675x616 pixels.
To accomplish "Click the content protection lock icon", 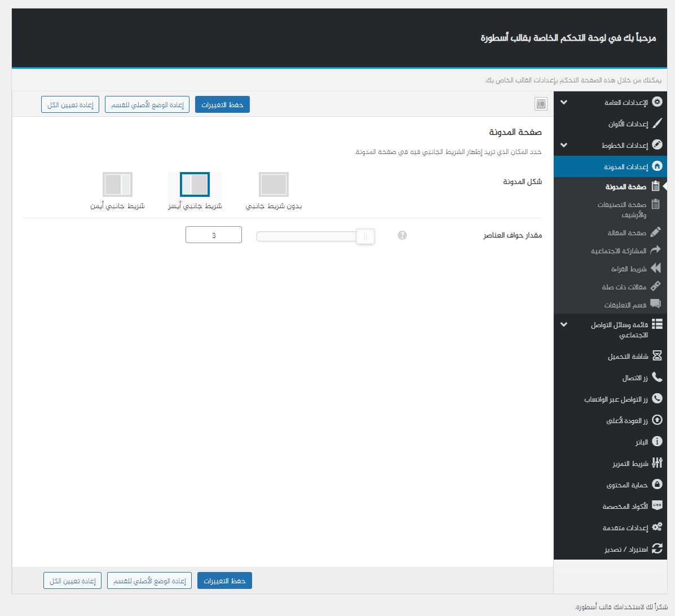I will pos(657,485).
